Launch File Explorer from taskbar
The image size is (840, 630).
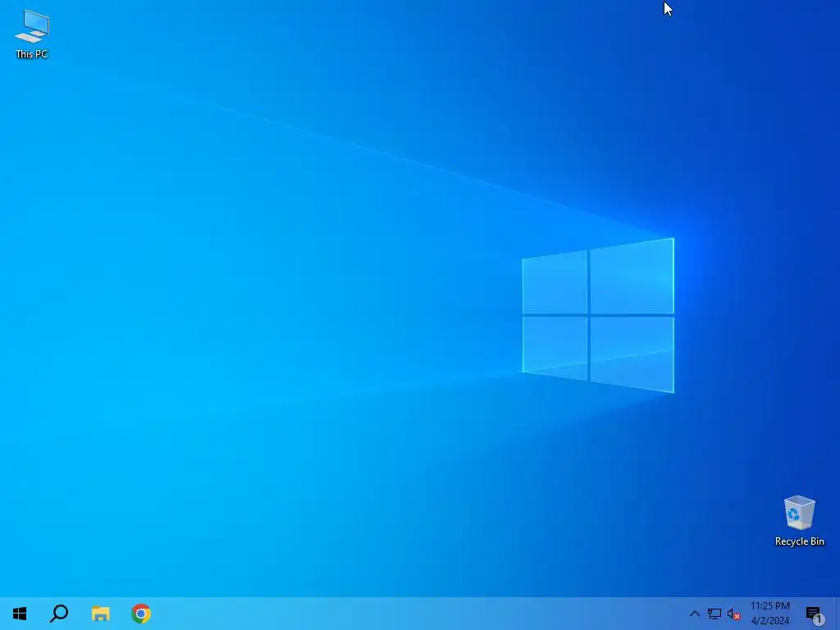coord(100,614)
